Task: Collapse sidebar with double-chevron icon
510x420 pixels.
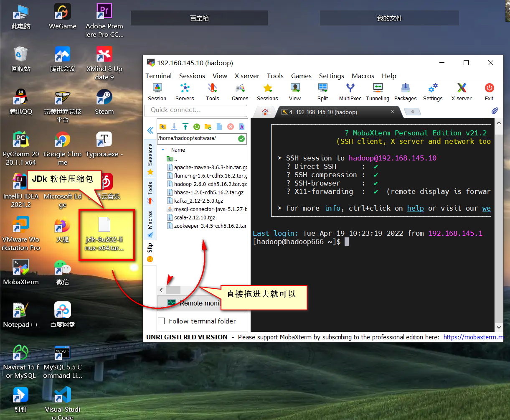Action: [150, 130]
